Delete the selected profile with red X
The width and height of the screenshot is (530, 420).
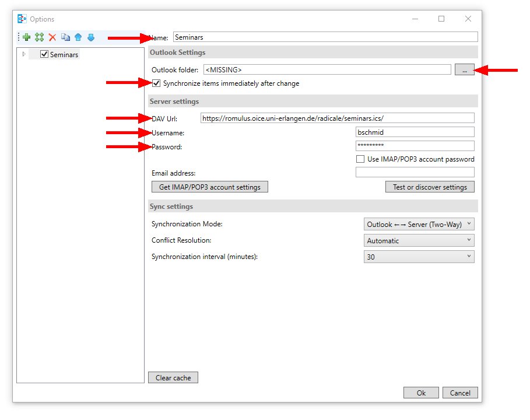(x=52, y=37)
